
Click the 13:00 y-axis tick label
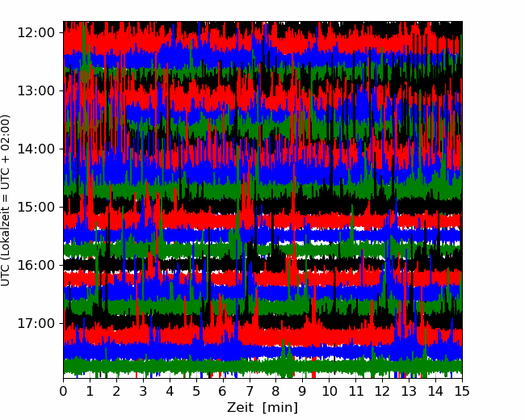(36, 90)
